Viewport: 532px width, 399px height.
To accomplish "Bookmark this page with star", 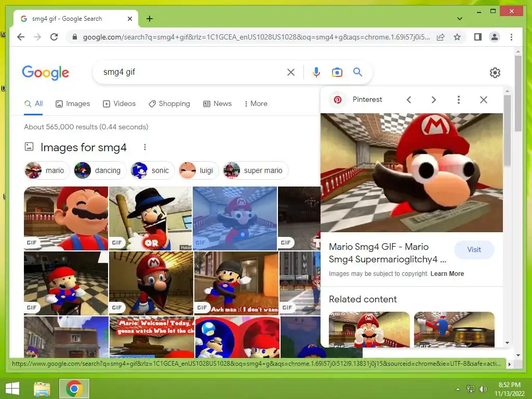I will [457, 37].
